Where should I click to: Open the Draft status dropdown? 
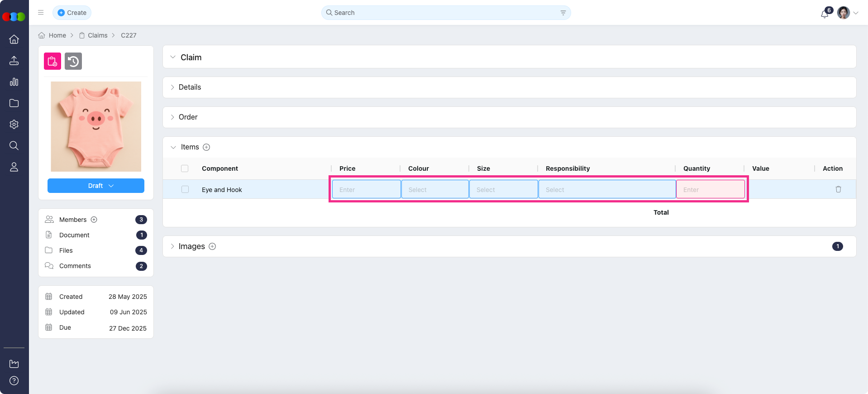click(96, 186)
